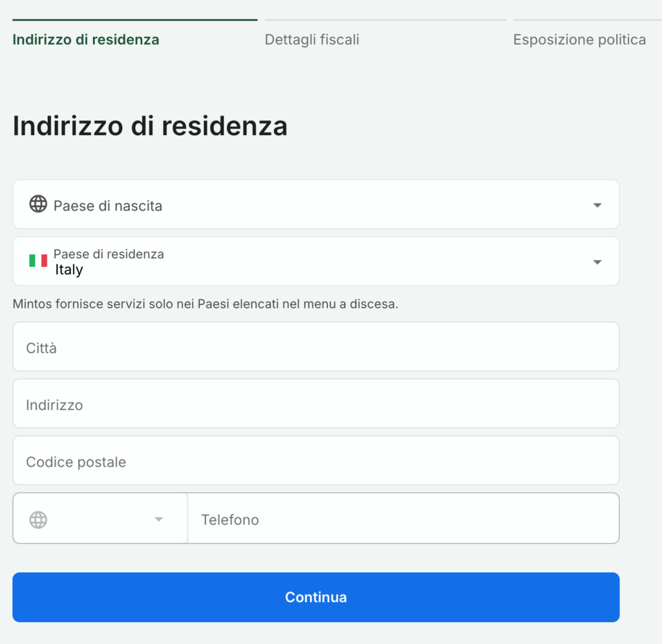Switch to the Dettagli fiscali tab
The image size is (662, 644).
312,39
